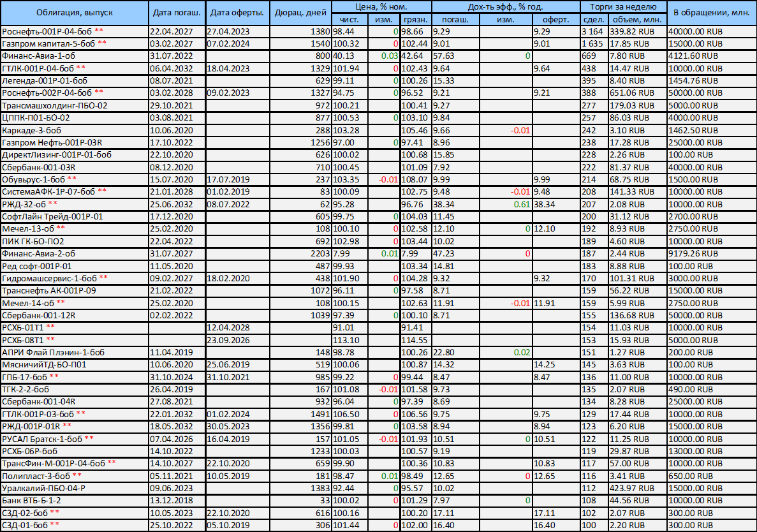Screen dimensions: 757x532
Task: Select the 'АПРИ Флай Плэнин-1-боб' cell
Action: pos(53,352)
